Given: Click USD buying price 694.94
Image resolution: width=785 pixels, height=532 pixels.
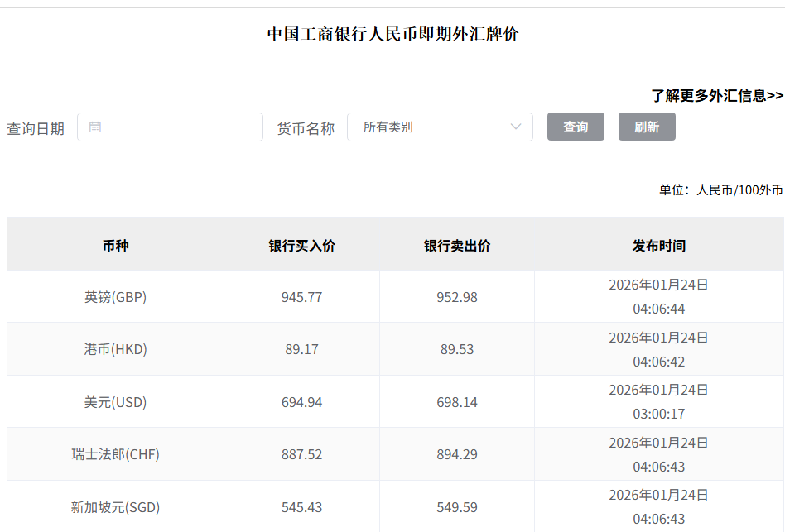Looking at the screenshot, I should tap(302, 402).
